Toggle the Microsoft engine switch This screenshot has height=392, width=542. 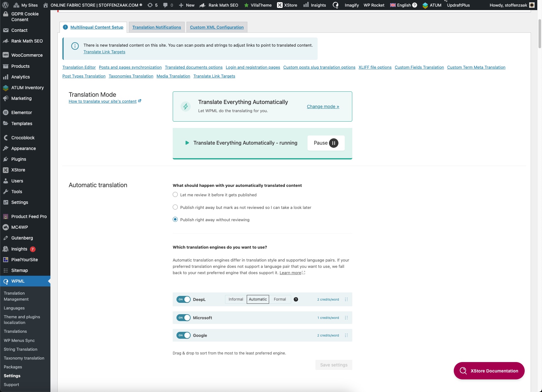(x=183, y=318)
